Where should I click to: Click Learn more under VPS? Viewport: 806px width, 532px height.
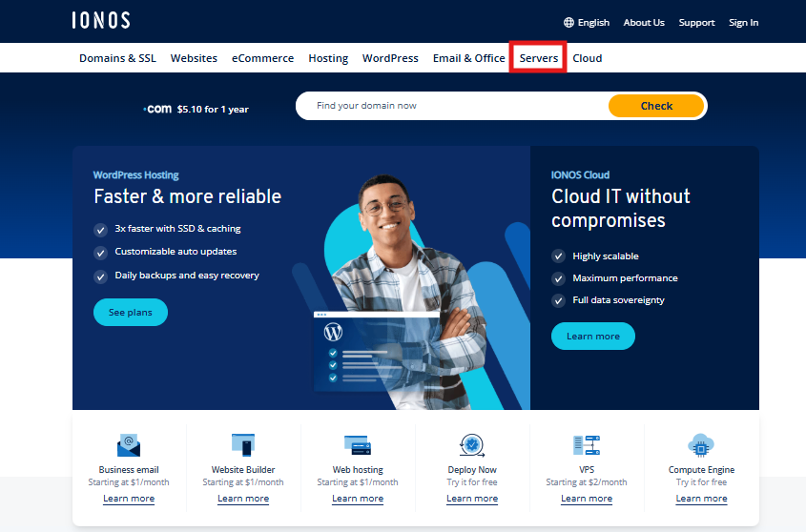coord(587,499)
